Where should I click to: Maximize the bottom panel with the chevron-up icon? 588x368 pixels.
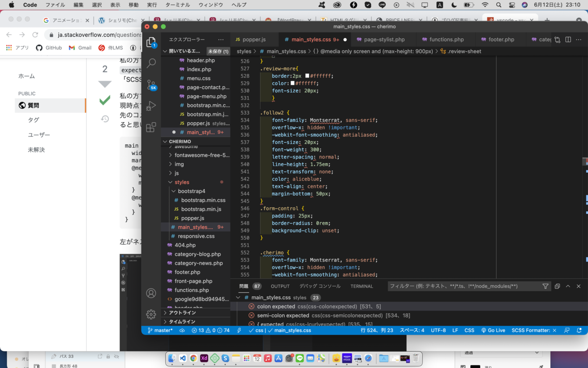coord(568,286)
